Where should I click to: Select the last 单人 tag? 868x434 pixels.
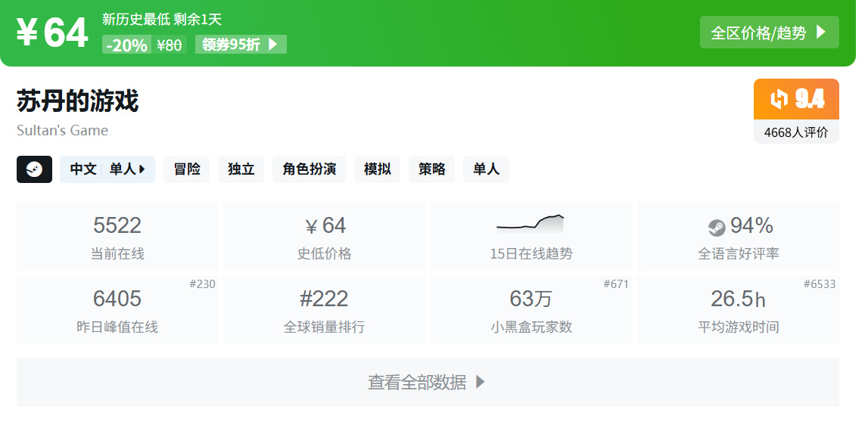(486, 169)
